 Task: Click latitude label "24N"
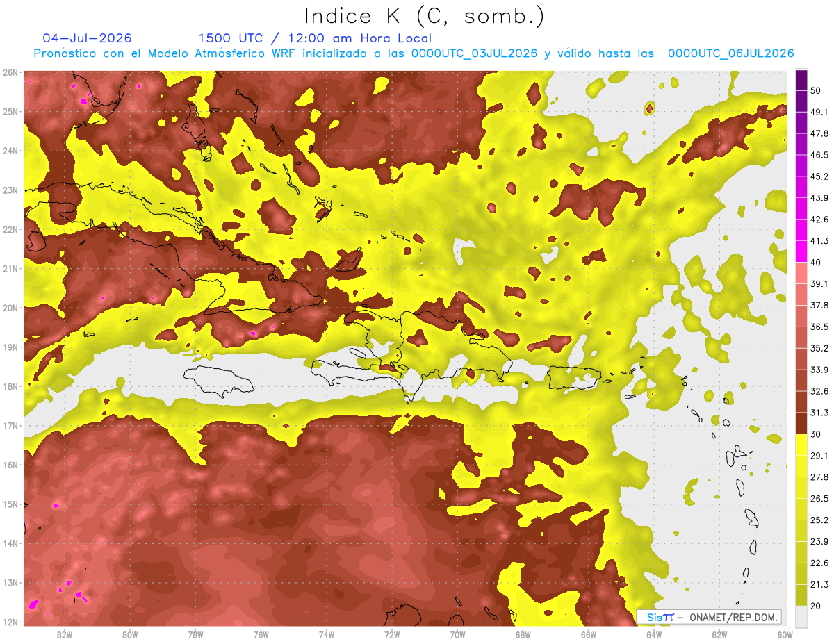click(x=10, y=151)
